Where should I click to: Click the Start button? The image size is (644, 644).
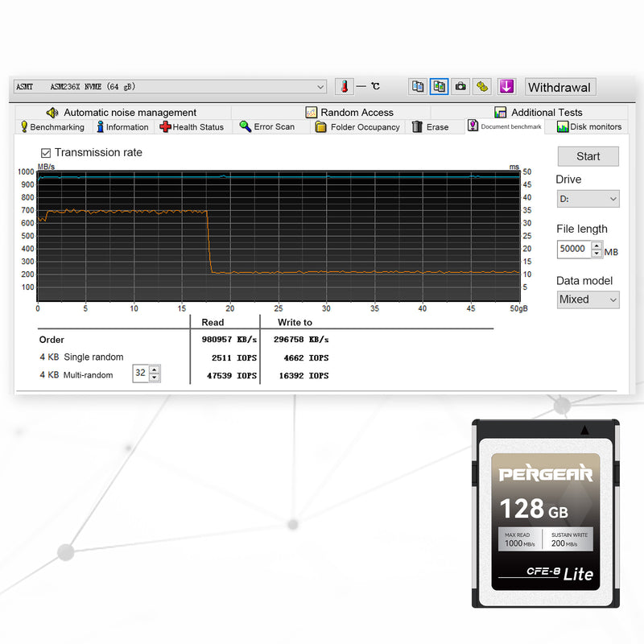click(588, 156)
